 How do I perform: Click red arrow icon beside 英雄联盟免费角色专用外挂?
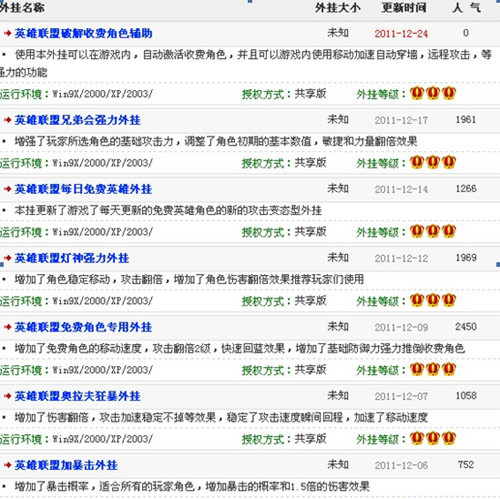[7, 327]
